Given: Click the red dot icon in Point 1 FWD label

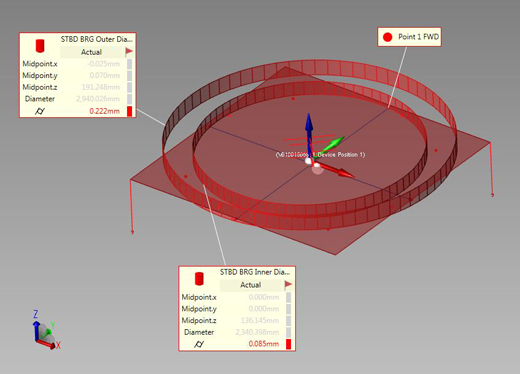Looking at the screenshot, I should click(387, 37).
